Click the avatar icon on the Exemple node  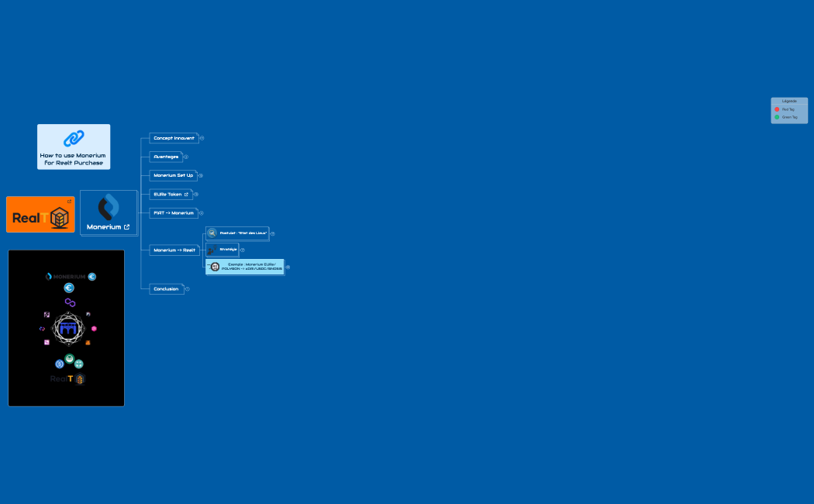coord(215,267)
